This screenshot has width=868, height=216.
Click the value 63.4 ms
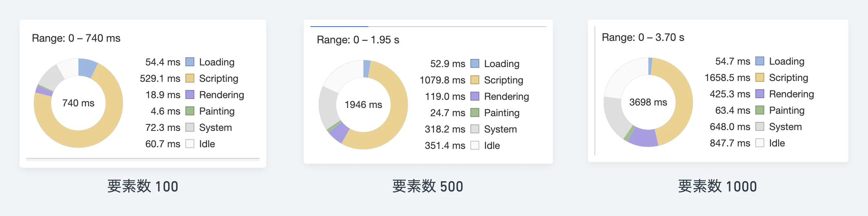733,110
